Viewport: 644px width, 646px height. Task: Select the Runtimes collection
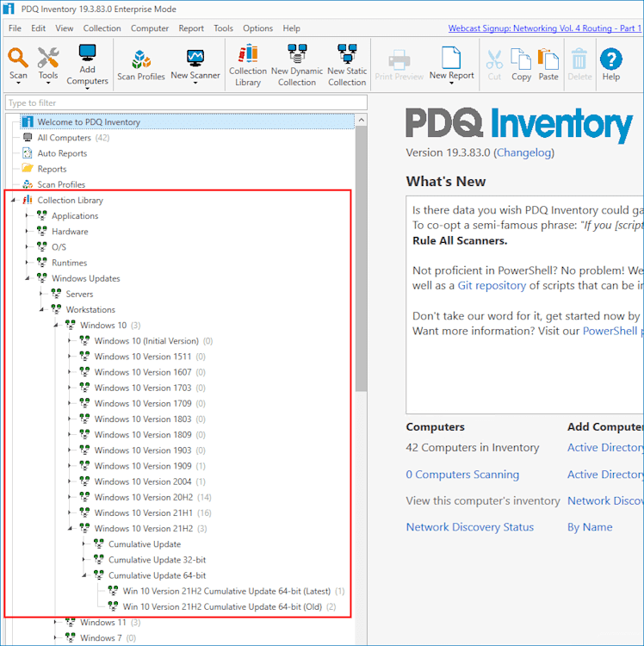(x=69, y=263)
